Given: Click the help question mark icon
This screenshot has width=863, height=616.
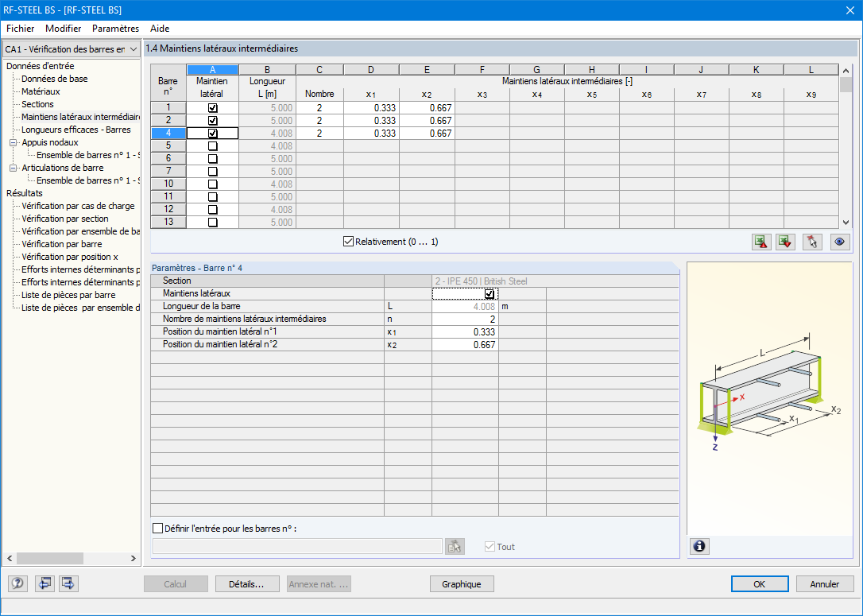Looking at the screenshot, I should (x=17, y=583).
